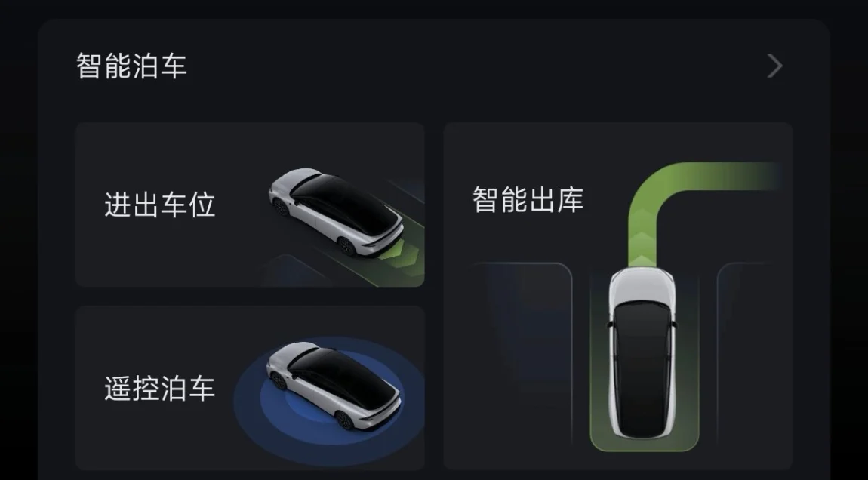Tap the 智能泊车 section title
This screenshot has width=868, height=480.
pos(131,66)
